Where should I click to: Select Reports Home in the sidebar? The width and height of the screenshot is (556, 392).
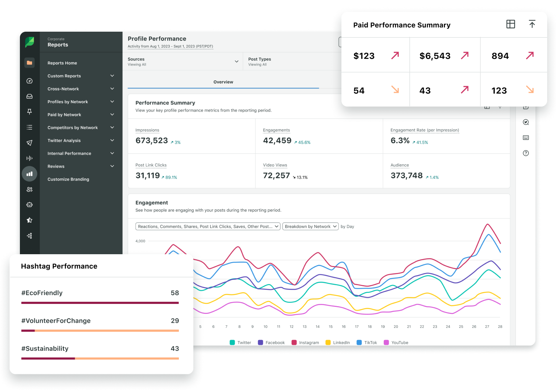click(62, 63)
